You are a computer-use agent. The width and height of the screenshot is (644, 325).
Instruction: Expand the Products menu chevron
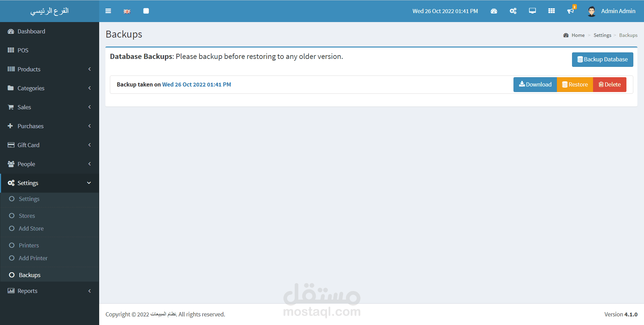pyautogui.click(x=90, y=69)
